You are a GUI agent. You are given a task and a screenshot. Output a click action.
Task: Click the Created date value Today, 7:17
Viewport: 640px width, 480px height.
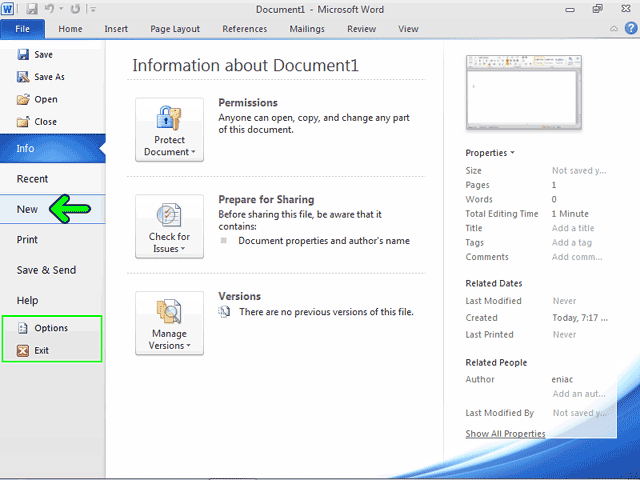[x=580, y=318]
